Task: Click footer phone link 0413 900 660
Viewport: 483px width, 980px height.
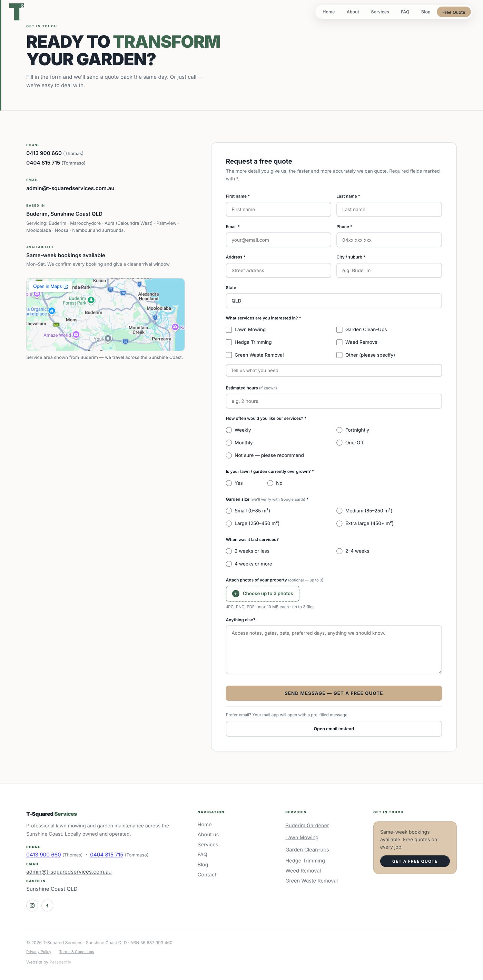Action: click(x=44, y=855)
